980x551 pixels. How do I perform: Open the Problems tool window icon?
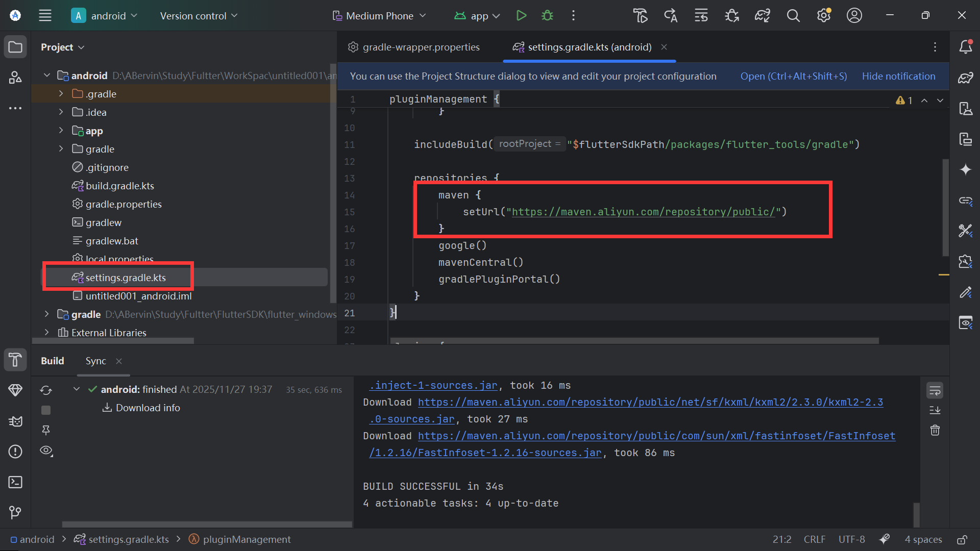coord(15,452)
